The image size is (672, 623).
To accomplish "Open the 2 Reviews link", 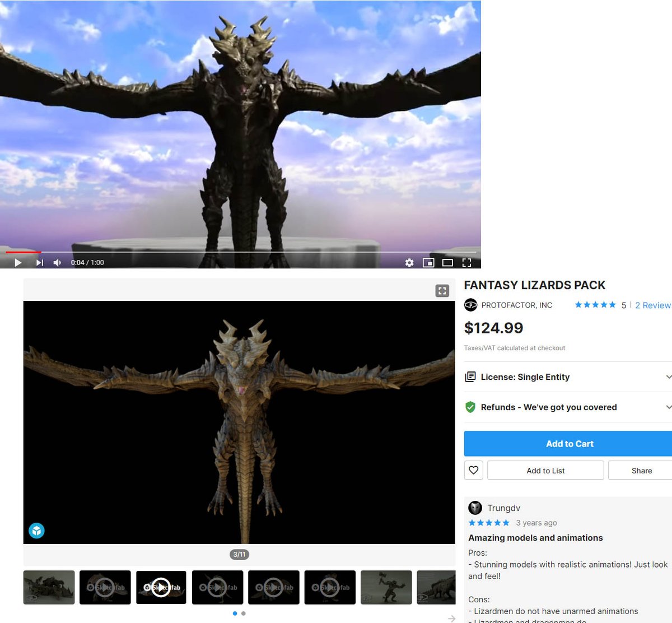I will click(653, 305).
